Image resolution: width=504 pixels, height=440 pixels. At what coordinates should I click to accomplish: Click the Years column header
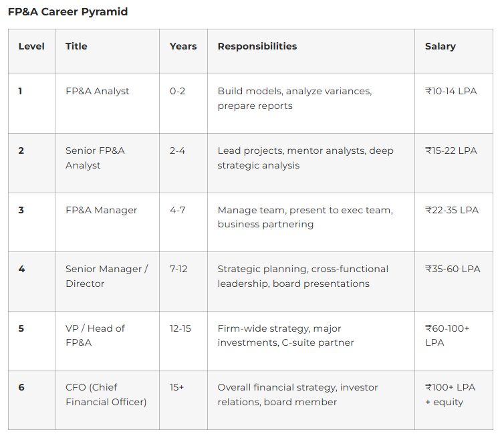pos(183,46)
